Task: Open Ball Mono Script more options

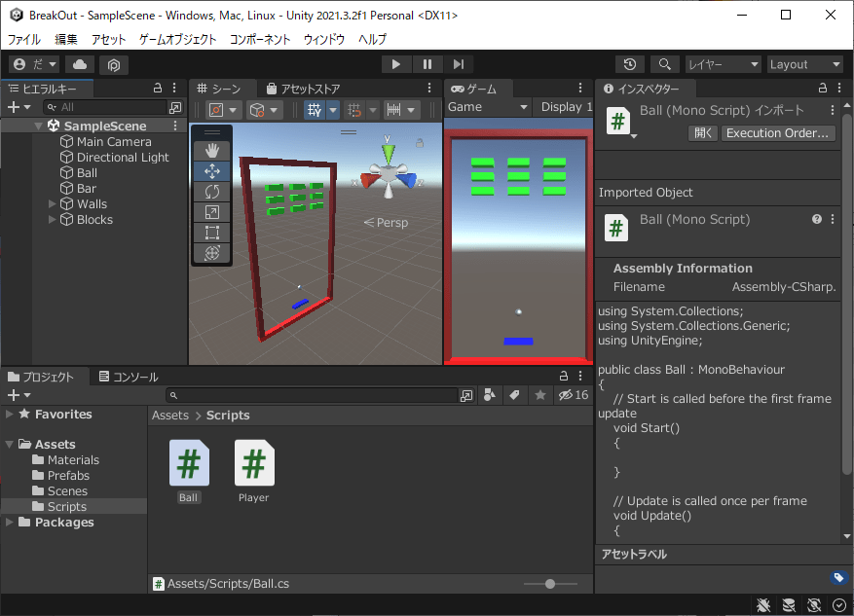Action: (x=833, y=219)
